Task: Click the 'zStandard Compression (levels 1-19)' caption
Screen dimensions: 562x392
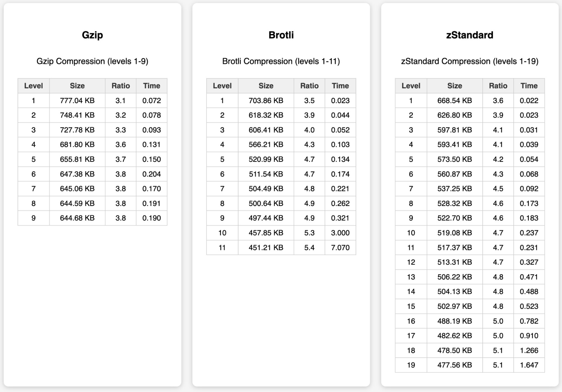Action: pos(470,61)
